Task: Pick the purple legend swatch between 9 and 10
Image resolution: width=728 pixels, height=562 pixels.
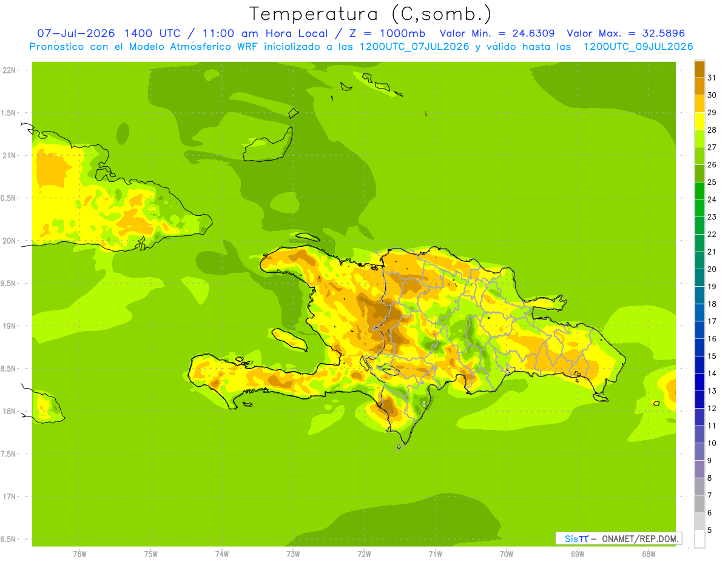Action: coord(699,452)
